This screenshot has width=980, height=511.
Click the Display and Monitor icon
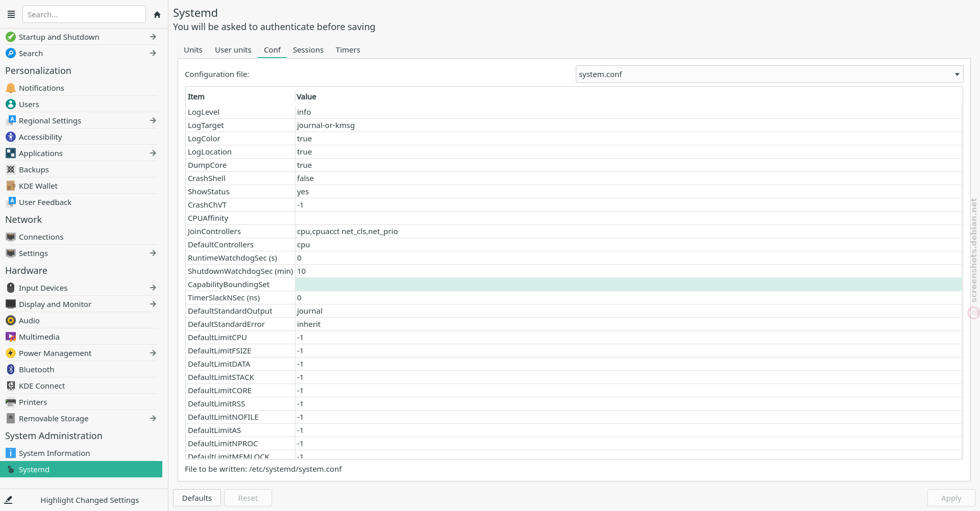click(x=11, y=304)
